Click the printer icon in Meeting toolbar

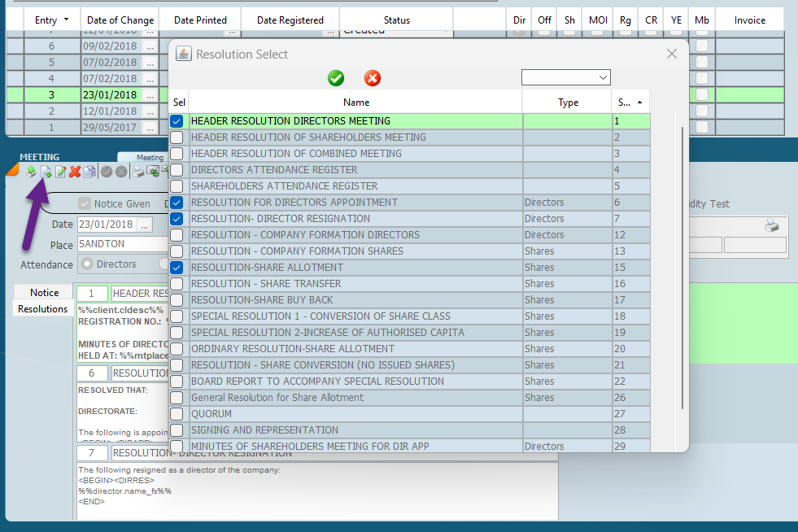(x=138, y=172)
